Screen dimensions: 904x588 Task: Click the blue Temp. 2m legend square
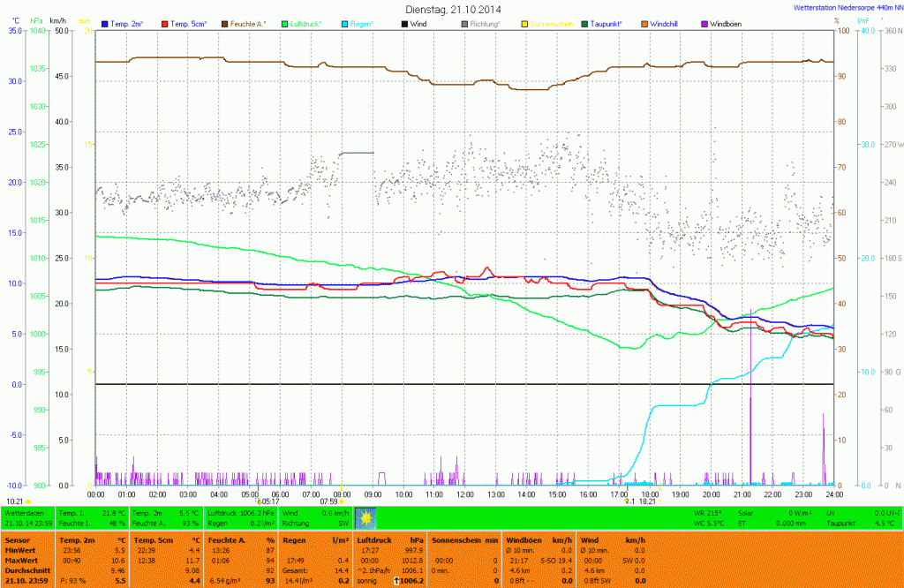tap(106, 23)
